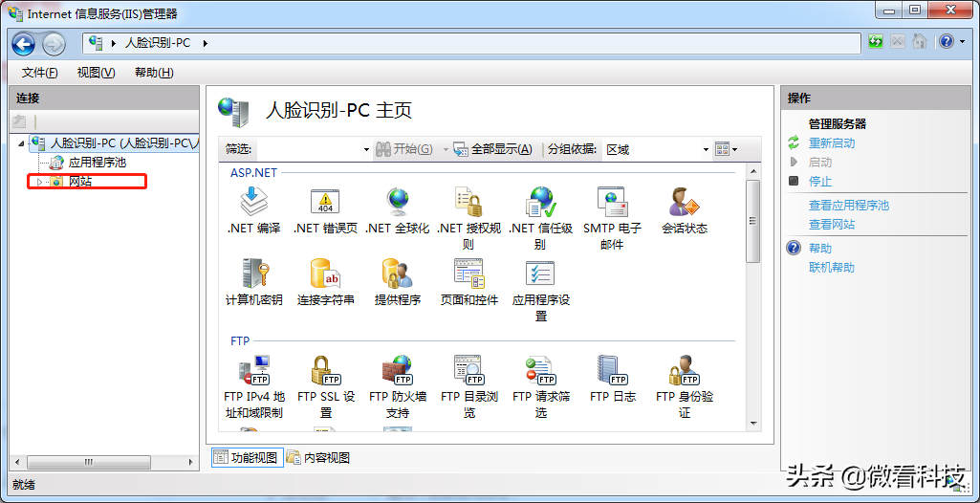
Task: Click the help question mark icon at top right
Action: pos(947,42)
